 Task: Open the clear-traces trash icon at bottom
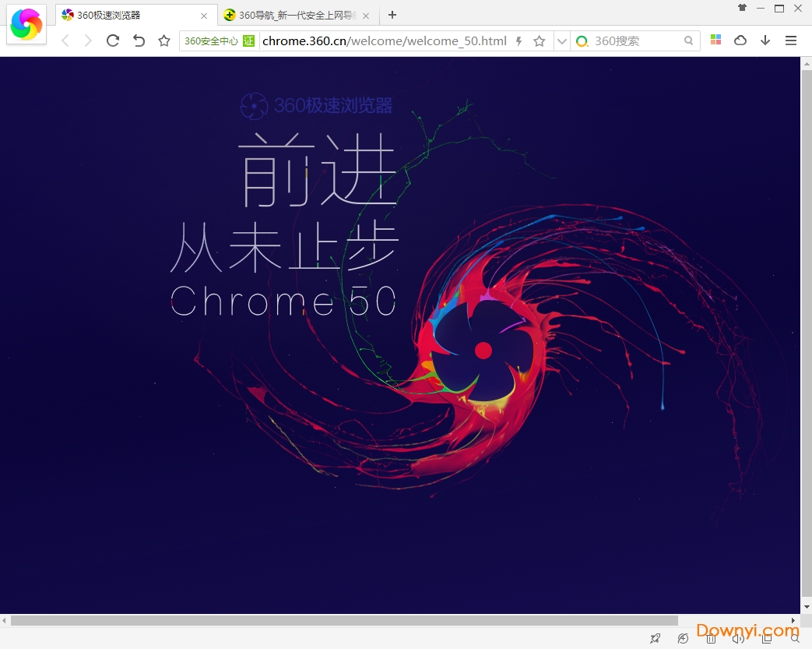point(711,638)
